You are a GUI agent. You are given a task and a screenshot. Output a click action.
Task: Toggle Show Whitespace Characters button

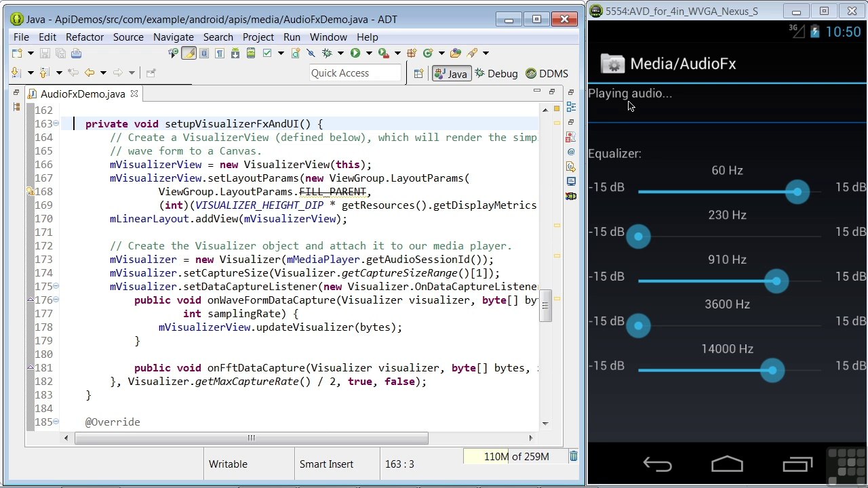coord(220,53)
